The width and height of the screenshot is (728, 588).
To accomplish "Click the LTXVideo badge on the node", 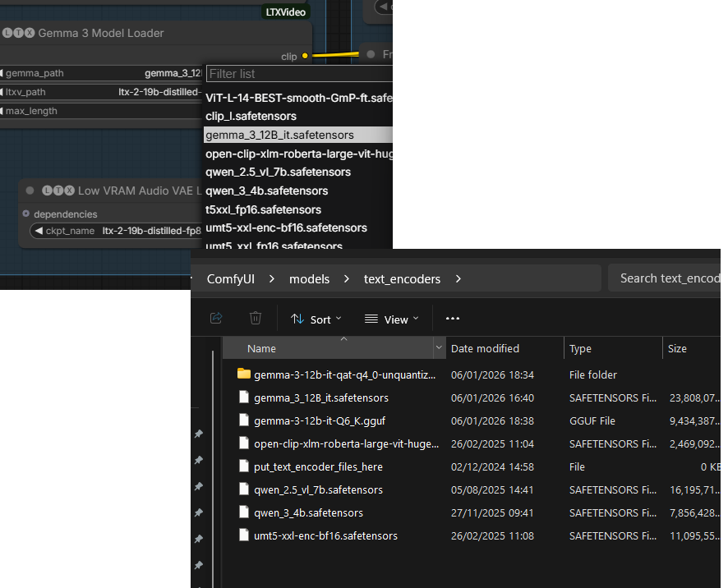I will pos(286,12).
